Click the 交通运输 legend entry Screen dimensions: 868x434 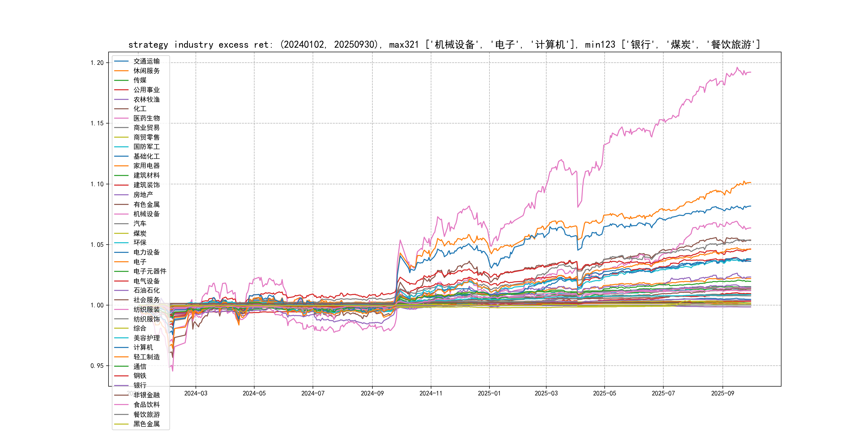[x=146, y=61]
